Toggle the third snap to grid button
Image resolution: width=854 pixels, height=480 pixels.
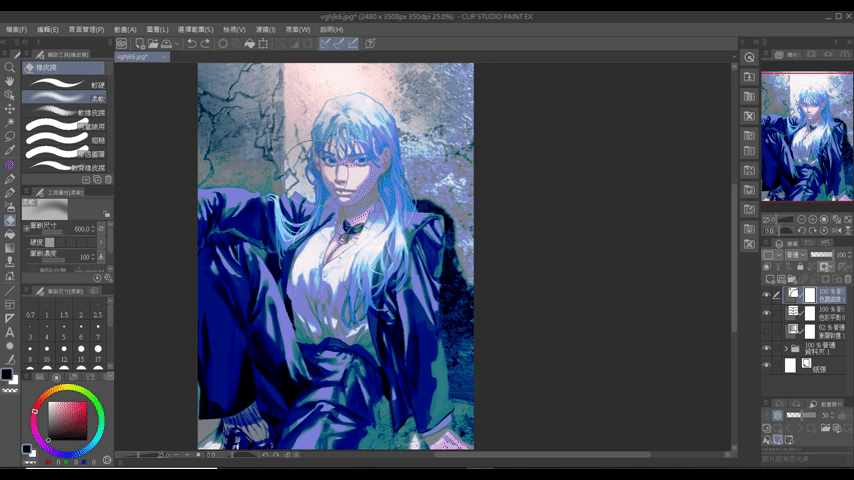click(352, 44)
